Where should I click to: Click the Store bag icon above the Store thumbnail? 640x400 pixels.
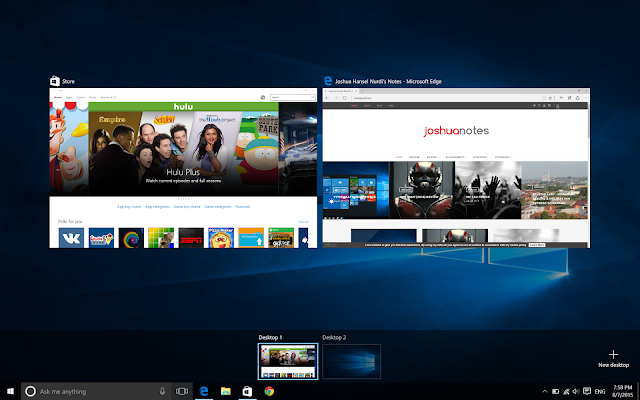tap(55, 81)
